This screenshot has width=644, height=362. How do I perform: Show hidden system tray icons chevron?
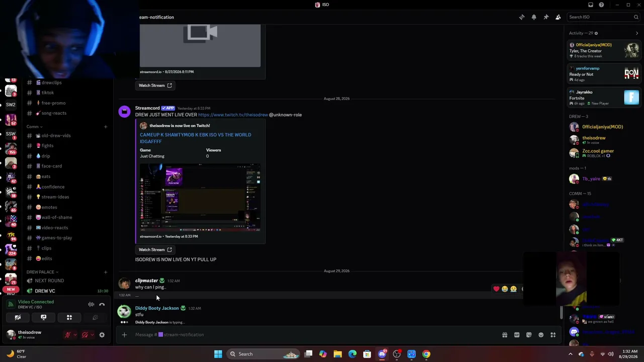pos(570,354)
